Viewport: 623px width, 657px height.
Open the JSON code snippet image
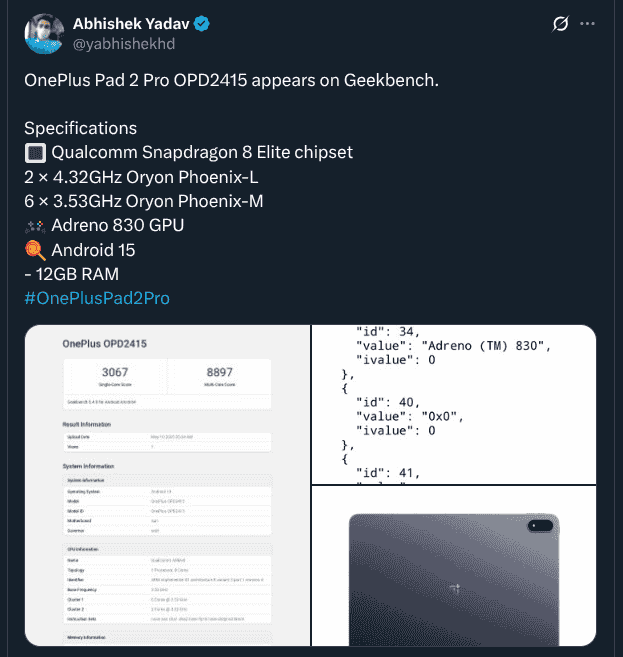click(453, 404)
